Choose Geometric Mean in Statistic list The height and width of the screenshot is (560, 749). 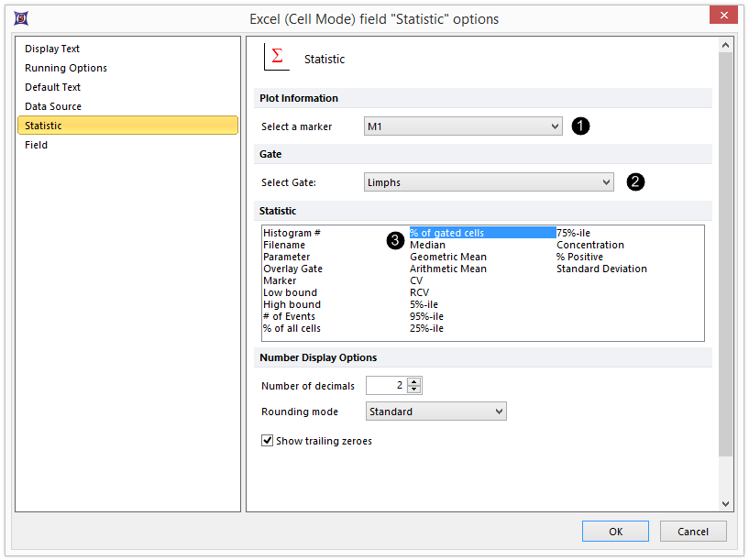tap(447, 257)
